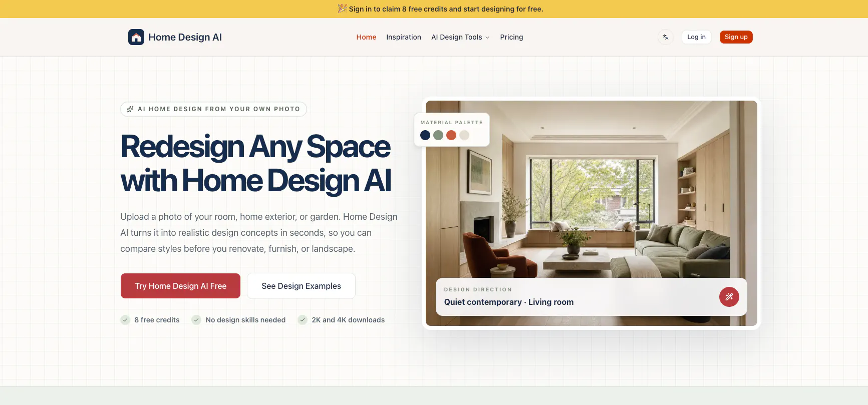Select the dark navy palette swatch
The width and height of the screenshot is (868, 405).
425,135
